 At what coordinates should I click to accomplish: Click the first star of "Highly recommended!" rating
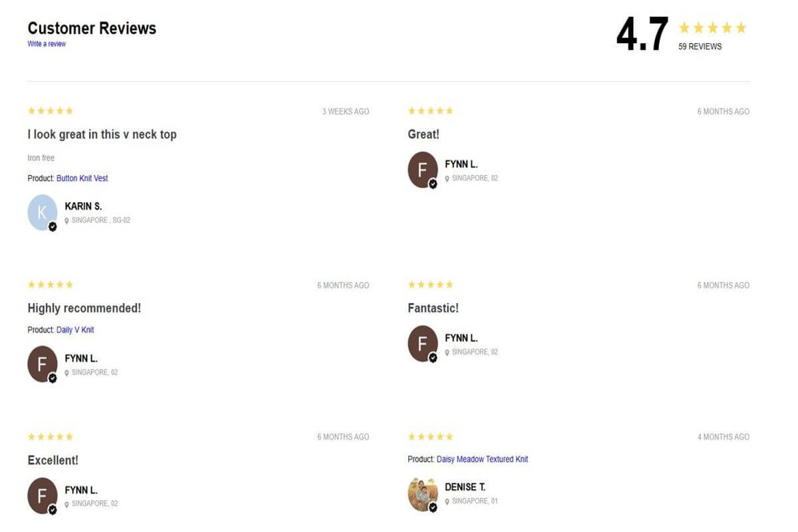[30, 285]
